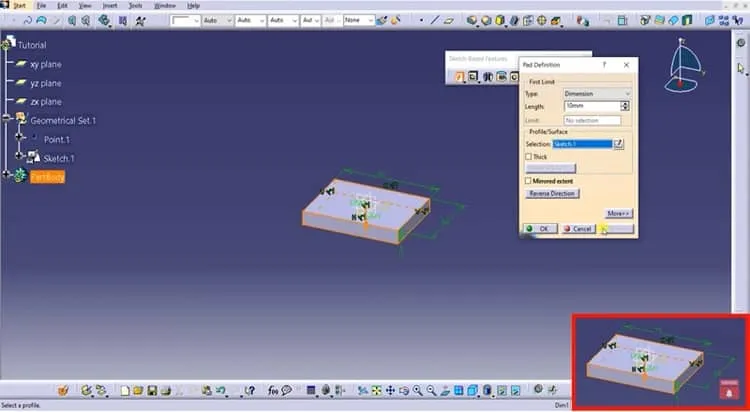Enable the Mirrored extent checkbox

click(x=529, y=181)
